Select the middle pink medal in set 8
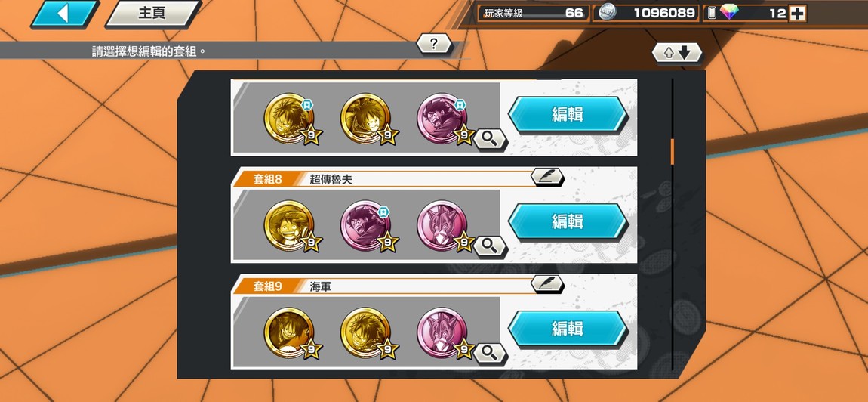Screen dimensions: 868x402 point(365,226)
